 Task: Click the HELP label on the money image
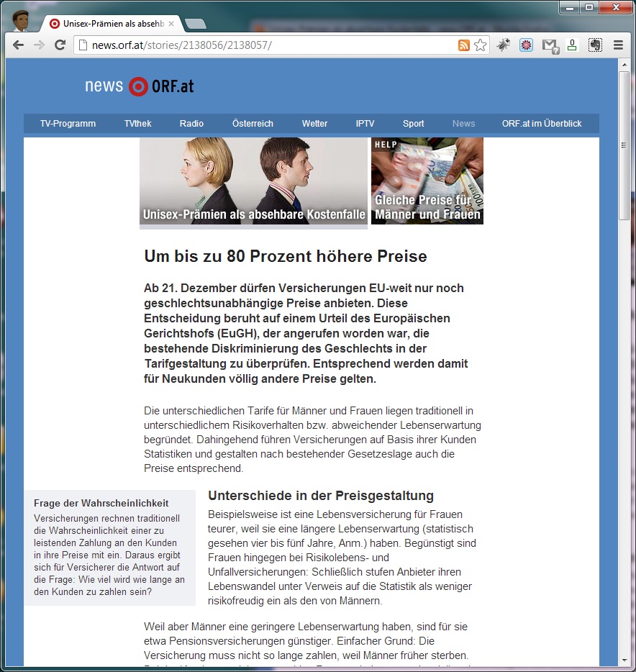(386, 145)
